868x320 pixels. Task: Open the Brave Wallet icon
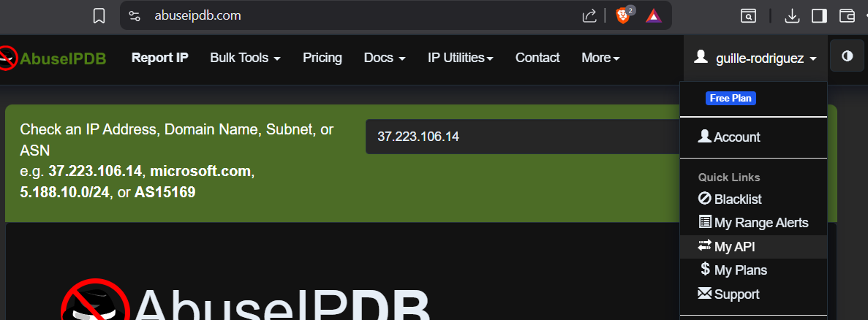[847, 15]
